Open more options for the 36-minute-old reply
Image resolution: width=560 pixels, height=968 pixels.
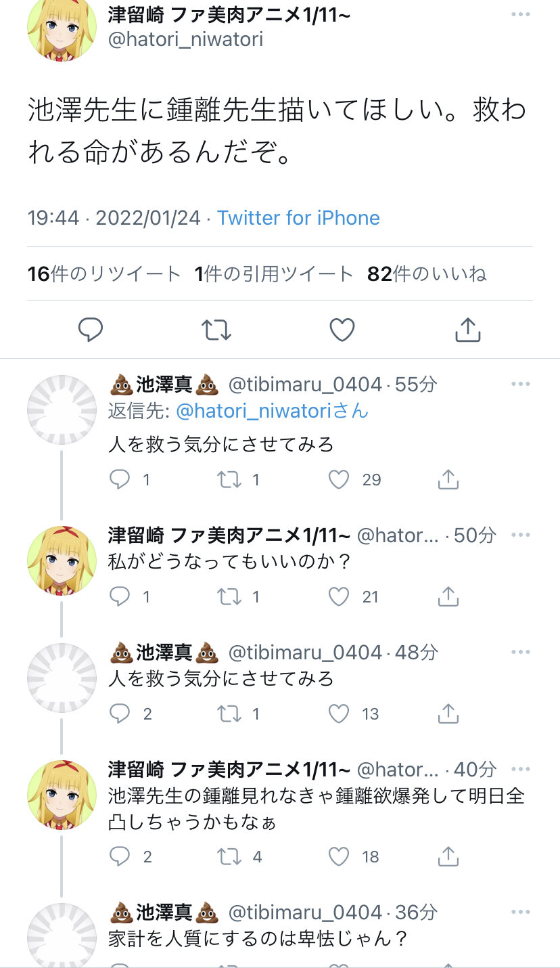tap(521, 911)
